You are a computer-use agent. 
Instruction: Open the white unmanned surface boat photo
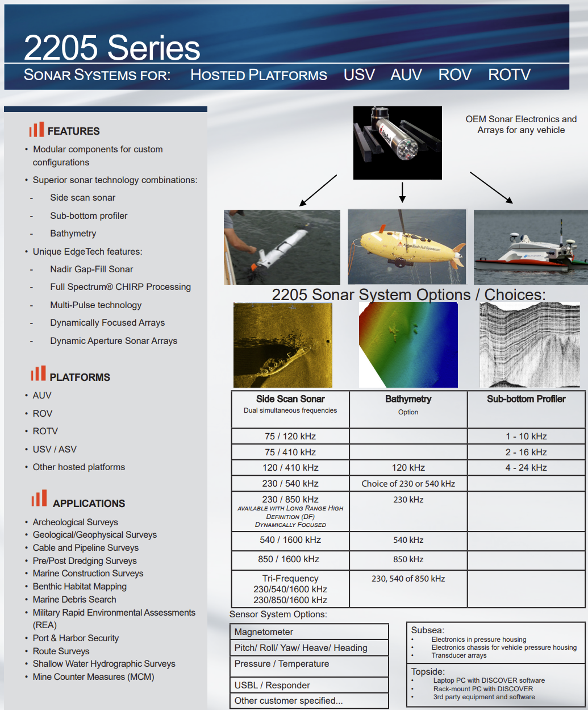pos(530,247)
